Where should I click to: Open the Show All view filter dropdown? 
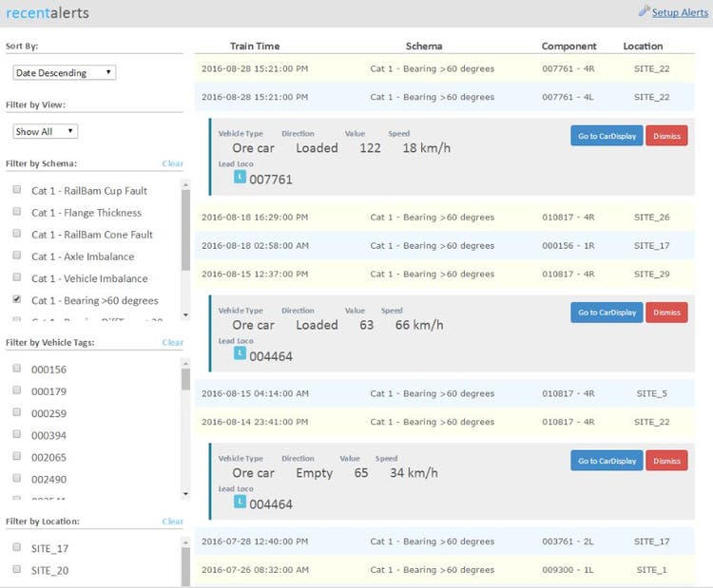45,131
